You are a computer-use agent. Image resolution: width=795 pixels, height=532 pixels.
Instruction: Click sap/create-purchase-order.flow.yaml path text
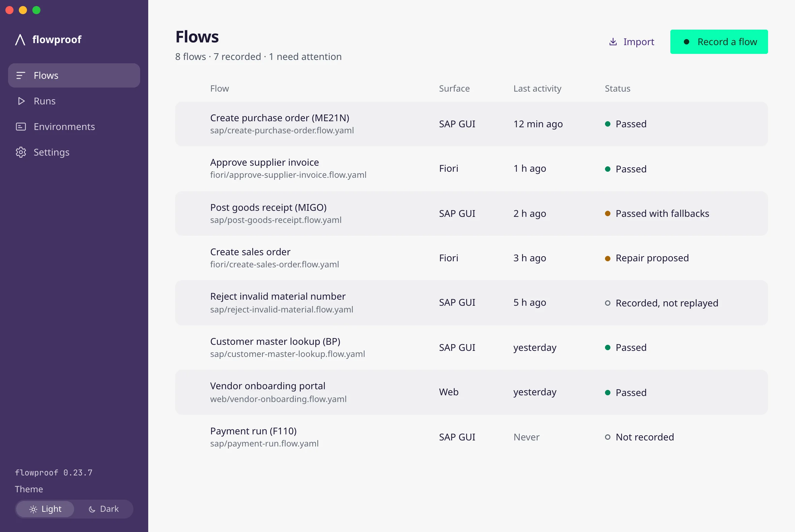[x=282, y=131]
